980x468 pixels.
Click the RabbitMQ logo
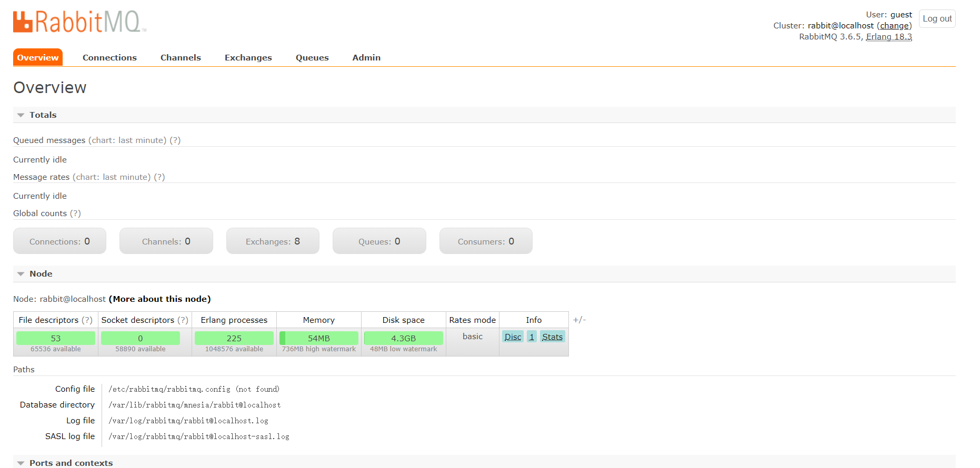(79, 22)
